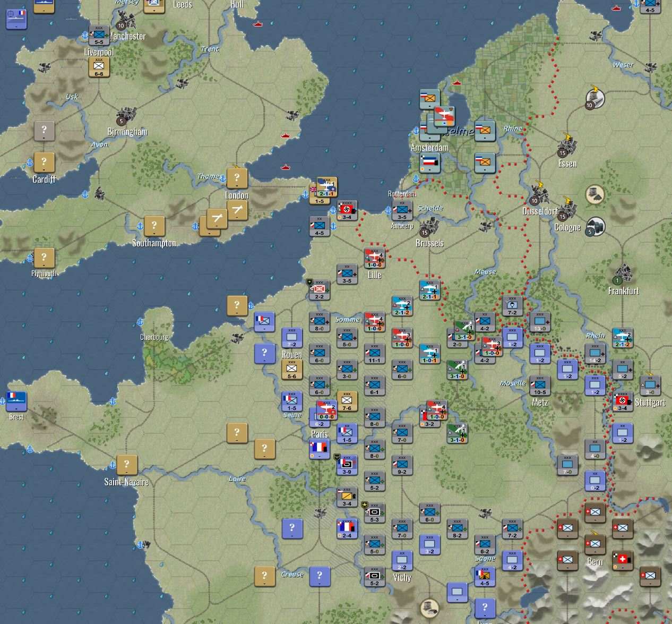The width and height of the screenshot is (672, 624).
Task: Select the 6-1 infantry unit
Action: (x=374, y=386)
